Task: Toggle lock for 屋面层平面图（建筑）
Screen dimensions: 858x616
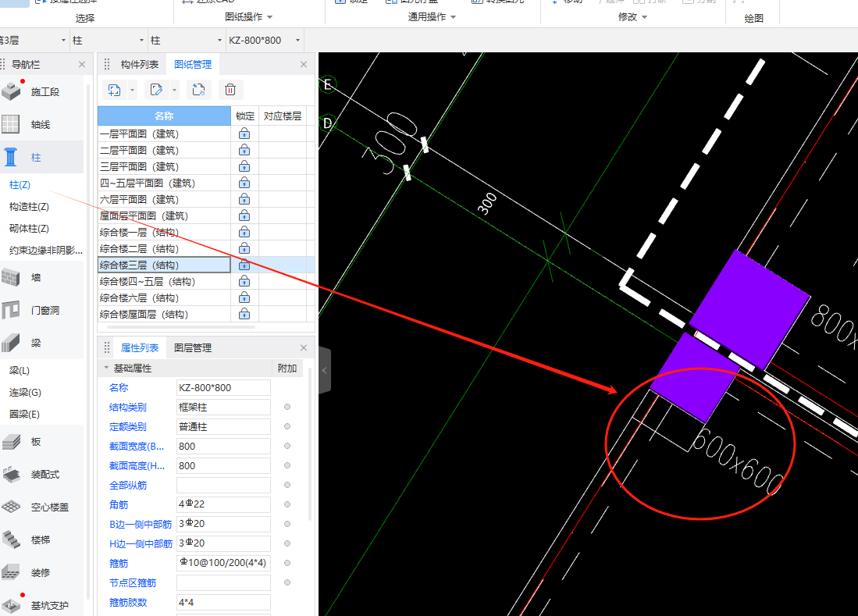Action: tap(244, 215)
